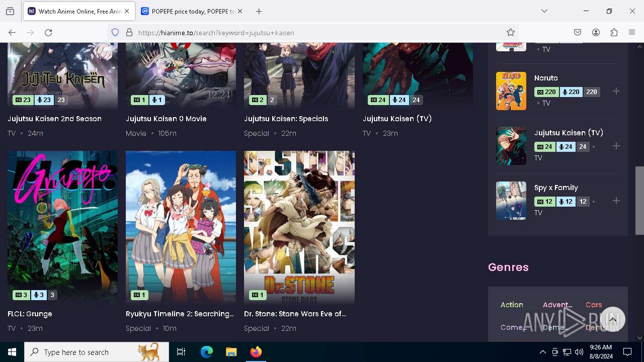The width and height of the screenshot is (644, 362).
Task: Open Spy x Family sidebar title
Action: tap(556, 188)
